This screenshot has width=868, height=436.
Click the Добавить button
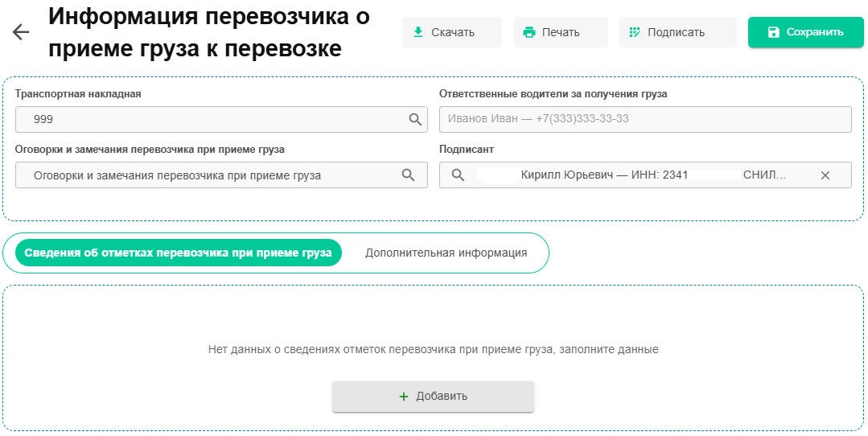(433, 396)
